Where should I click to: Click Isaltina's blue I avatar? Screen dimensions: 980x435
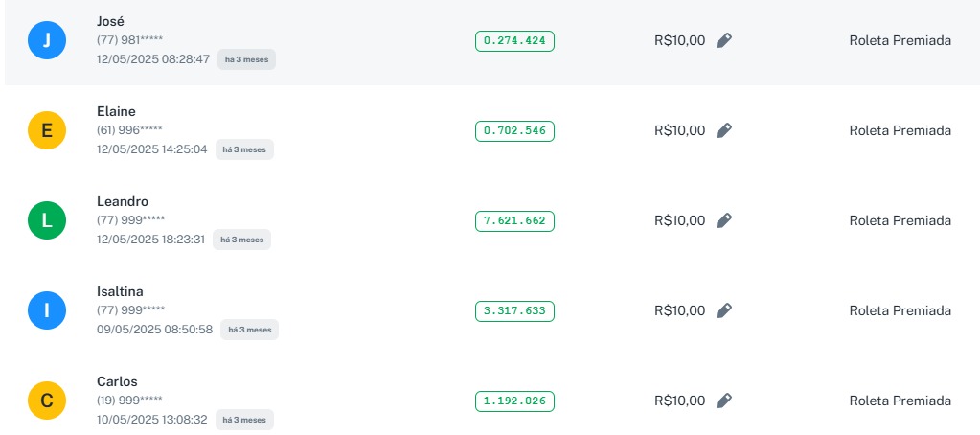coord(47,310)
